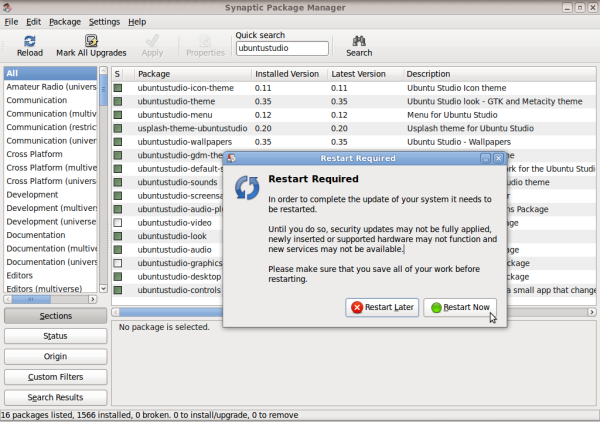The image size is (600, 422).
Task: Select the Amateur Radio section
Action: (51, 87)
